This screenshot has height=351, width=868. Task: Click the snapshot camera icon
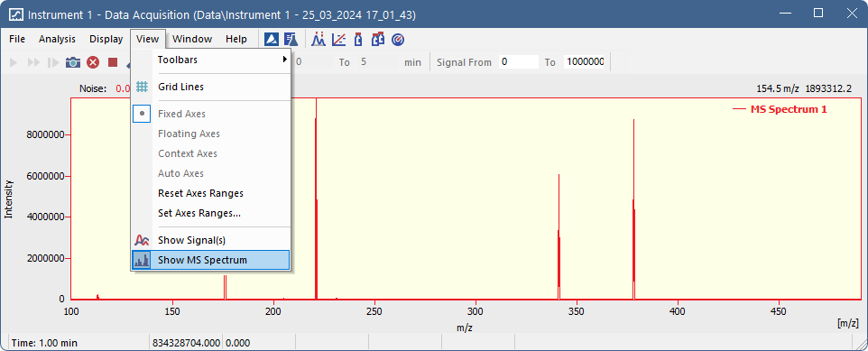tap(72, 62)
